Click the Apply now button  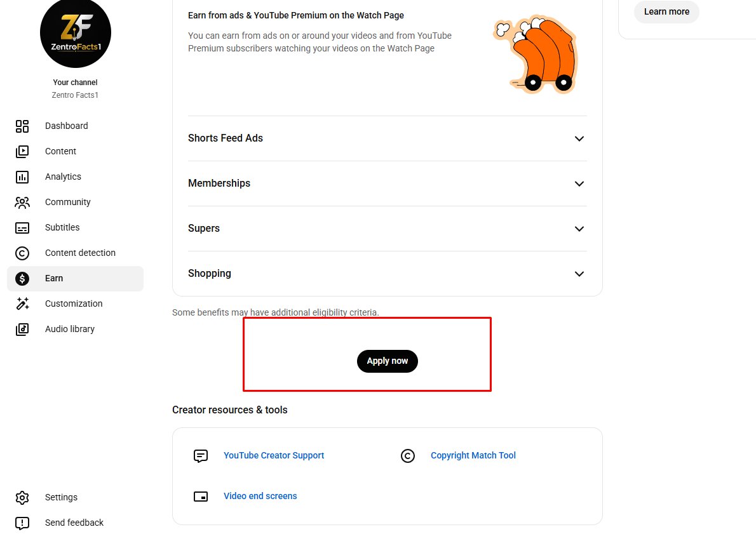[387, 361]
